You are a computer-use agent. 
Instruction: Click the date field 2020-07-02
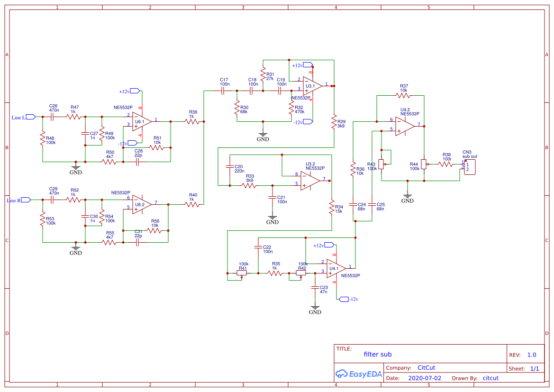pos(425,378)
